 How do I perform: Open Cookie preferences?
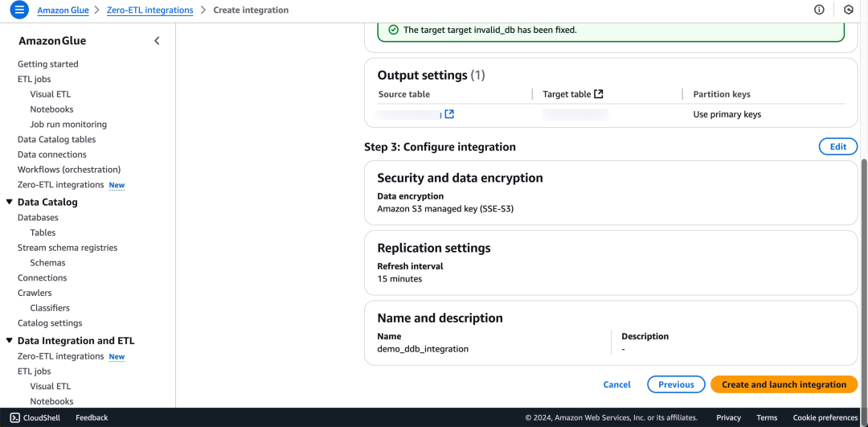825,417
